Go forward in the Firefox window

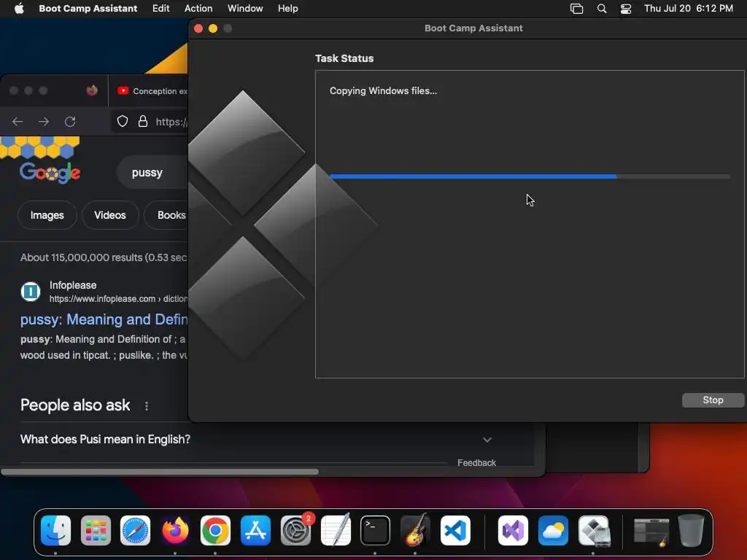coord(44,122)
